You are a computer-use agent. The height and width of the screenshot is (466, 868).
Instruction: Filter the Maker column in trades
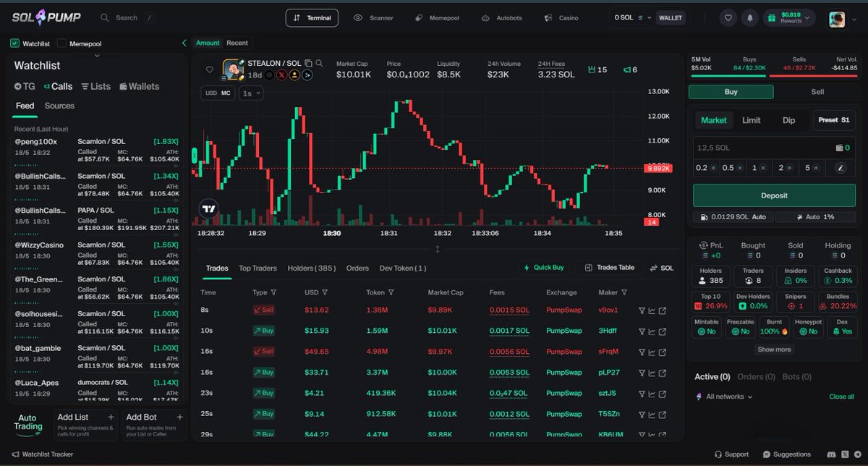[x=624, y=292]
